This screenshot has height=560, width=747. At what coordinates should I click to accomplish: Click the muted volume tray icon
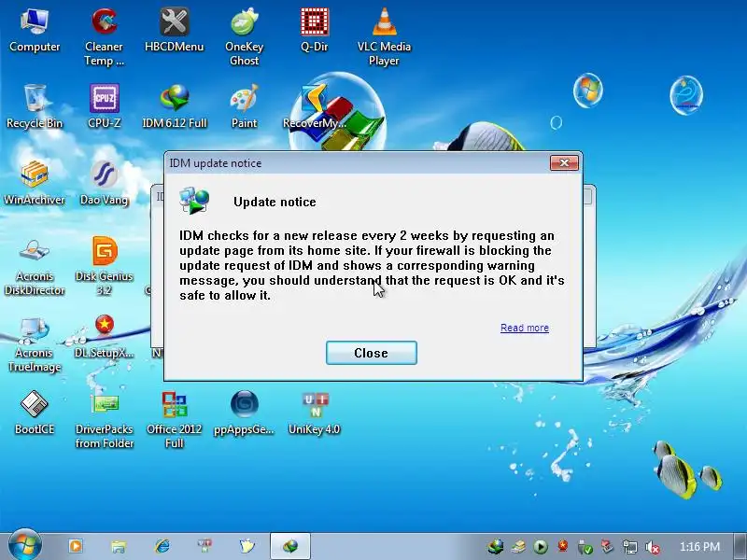652,547
